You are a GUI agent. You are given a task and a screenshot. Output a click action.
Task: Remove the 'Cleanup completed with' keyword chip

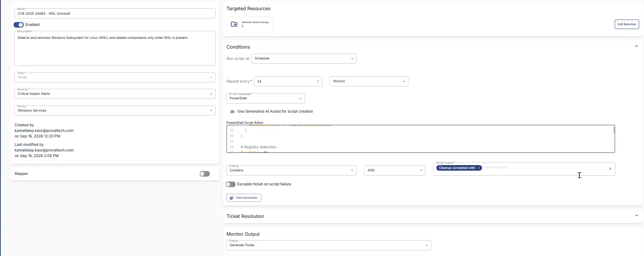coord(479,168)
